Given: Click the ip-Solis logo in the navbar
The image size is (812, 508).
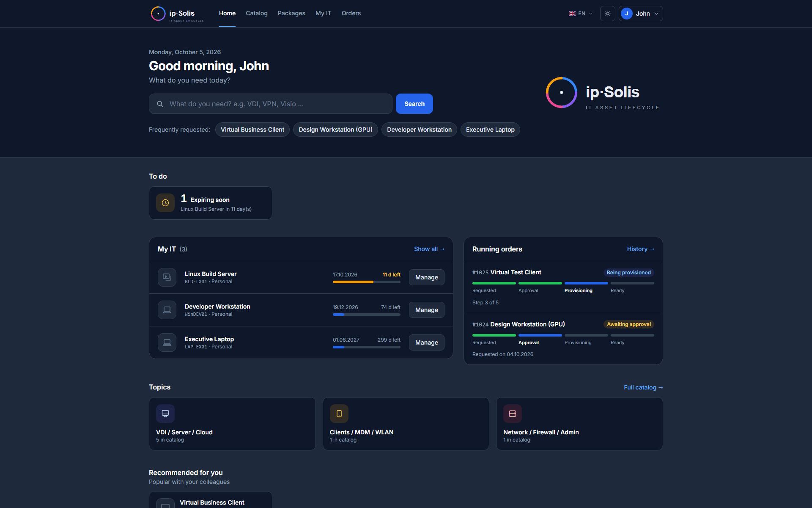Looking at the screenshot, I should (177, 14).
